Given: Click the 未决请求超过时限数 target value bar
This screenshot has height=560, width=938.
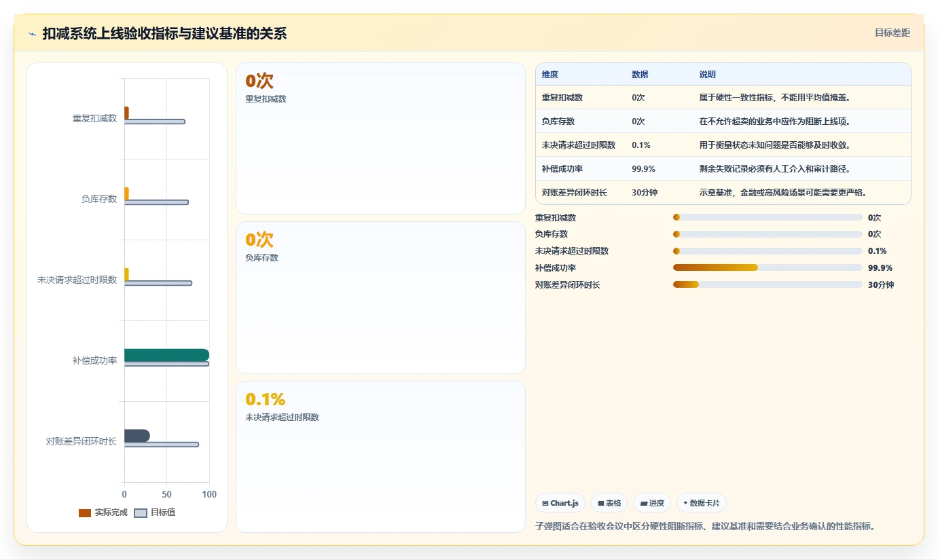Looking at the screenshot, I should [158, 283].
